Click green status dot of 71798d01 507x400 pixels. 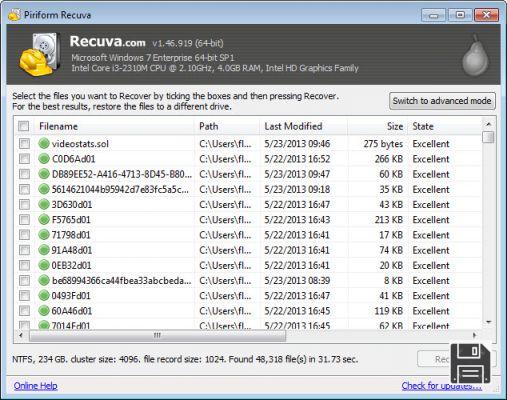(x=44, y=235)
